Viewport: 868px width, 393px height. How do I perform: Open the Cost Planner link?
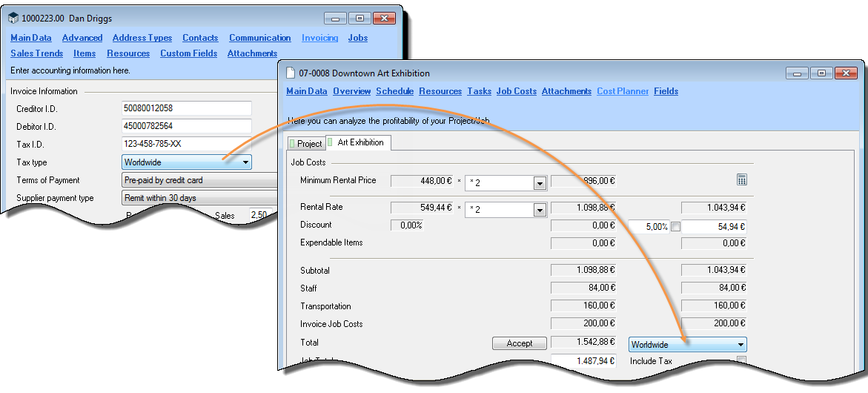pos(623,91)
